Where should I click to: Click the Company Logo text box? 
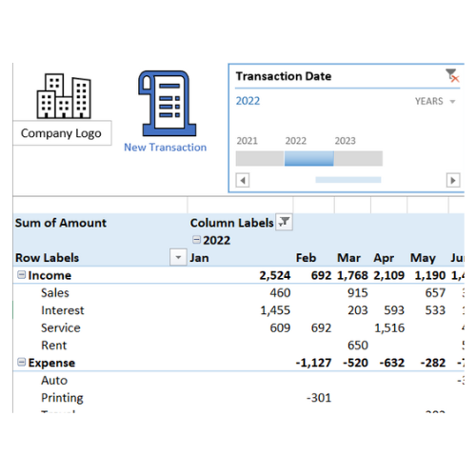pos(62,133)
